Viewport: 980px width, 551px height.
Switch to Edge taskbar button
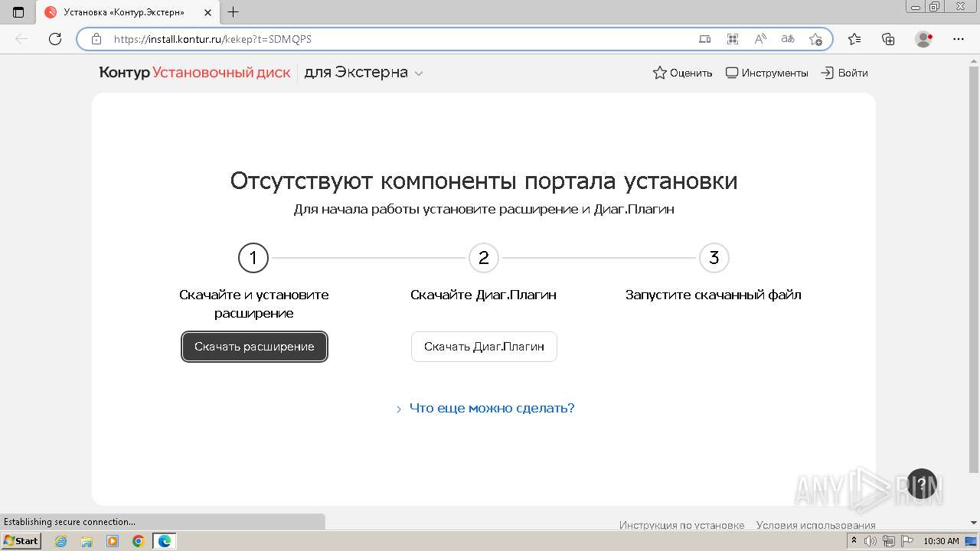tap(165, 541)
